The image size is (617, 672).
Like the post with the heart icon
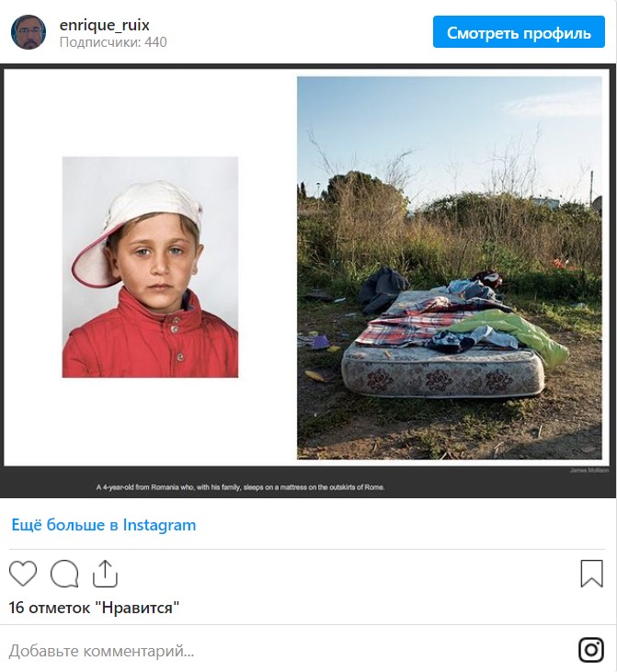pos(23,574)
